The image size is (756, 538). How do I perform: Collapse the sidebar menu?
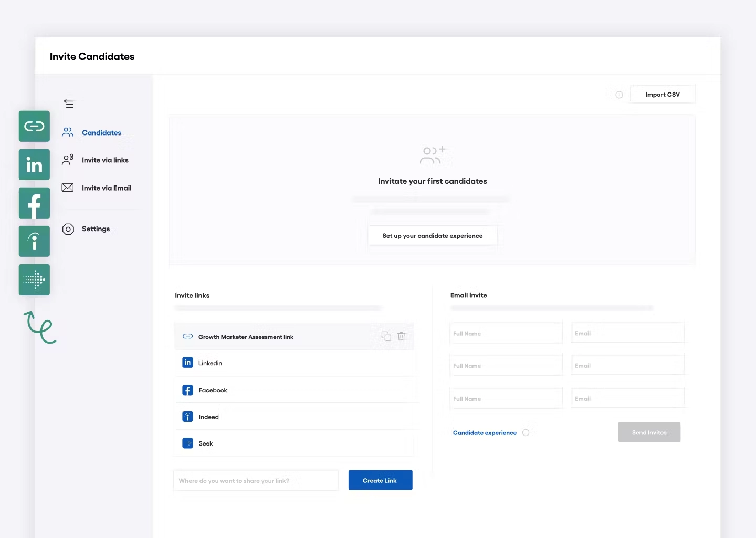pos(69,104)
